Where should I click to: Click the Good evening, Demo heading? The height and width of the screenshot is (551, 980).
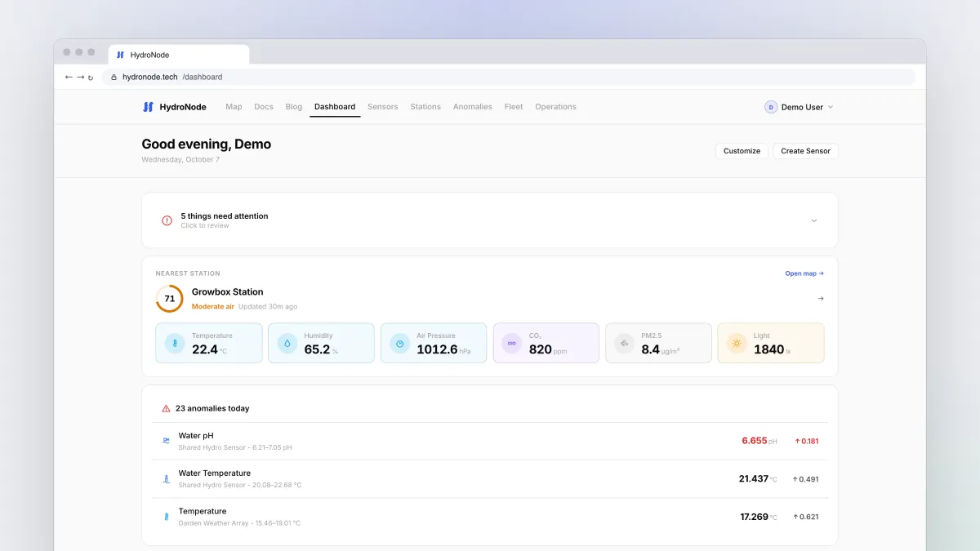click(x=207, y=144)
